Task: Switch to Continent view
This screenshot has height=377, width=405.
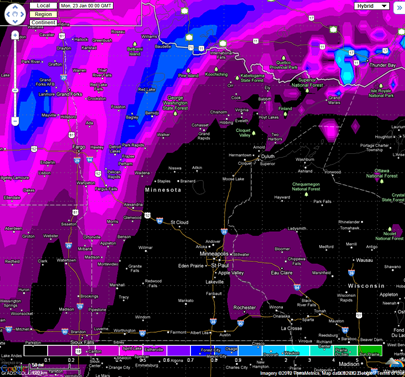Action: [x=43, y=23]
